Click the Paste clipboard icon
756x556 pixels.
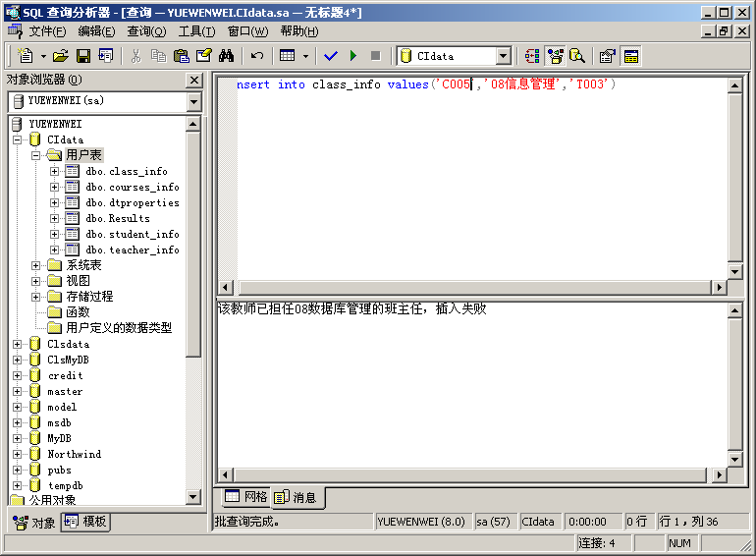click(x=181, y=56)
